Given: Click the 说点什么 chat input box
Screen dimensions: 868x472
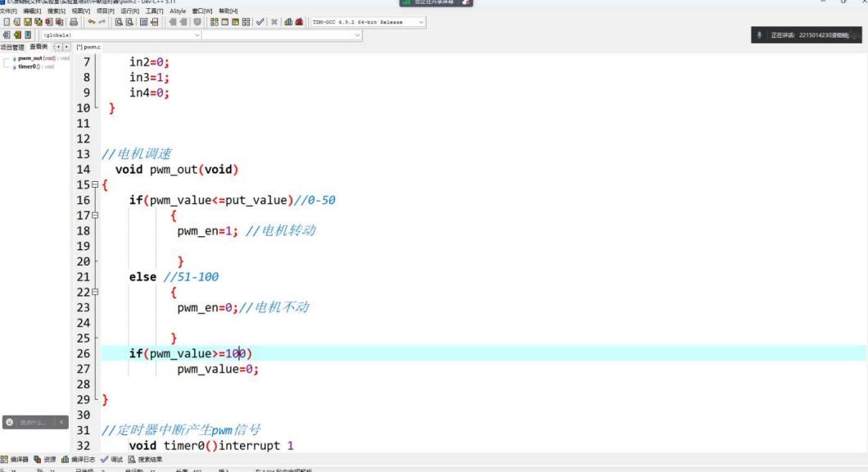Looking at the screenshot, I should pos(33,422).
